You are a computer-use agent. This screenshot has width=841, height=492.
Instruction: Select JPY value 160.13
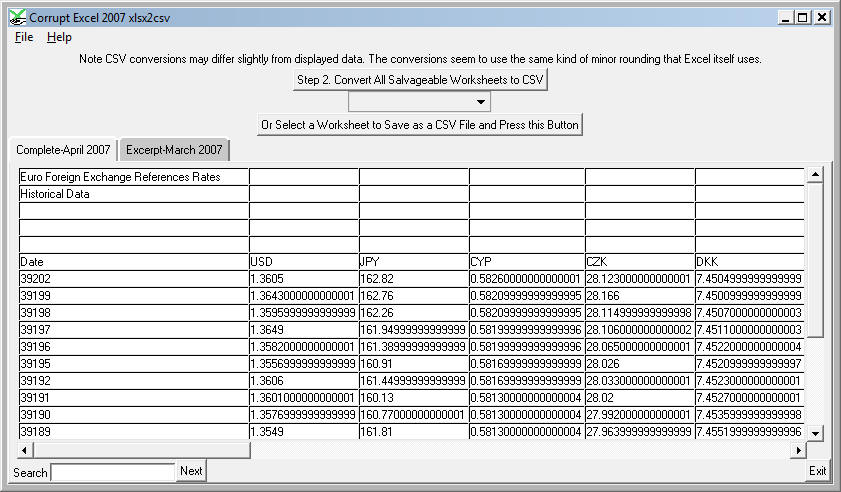[x=414, y=398]
